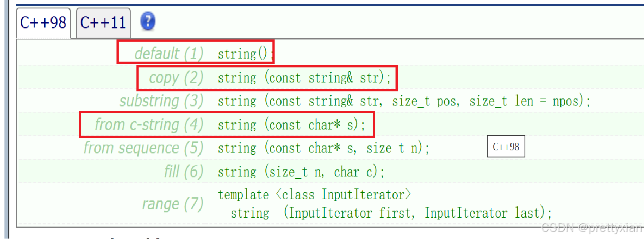
Task: Click the CSDN @prettyxian watermark
Action: [592, 228]
